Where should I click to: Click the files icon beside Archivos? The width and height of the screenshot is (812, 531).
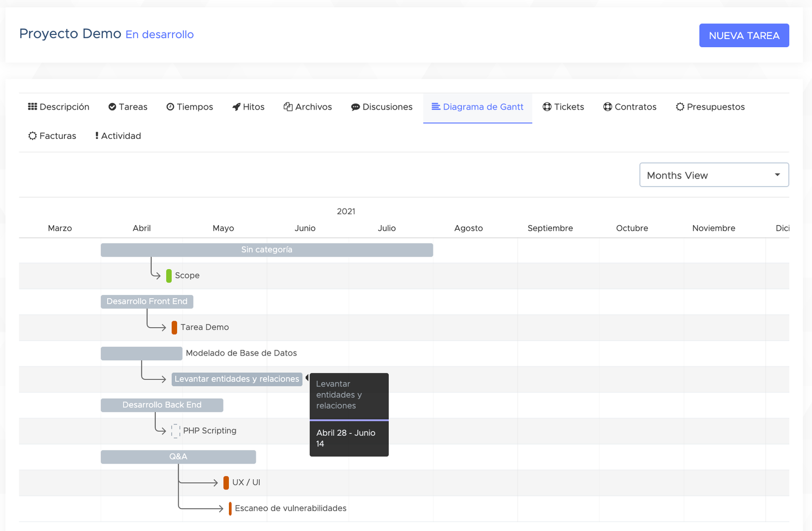[x=288, y=107]
